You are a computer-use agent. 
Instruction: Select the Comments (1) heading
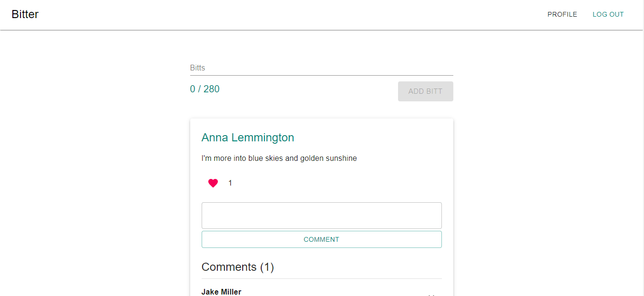pos(238,267)
